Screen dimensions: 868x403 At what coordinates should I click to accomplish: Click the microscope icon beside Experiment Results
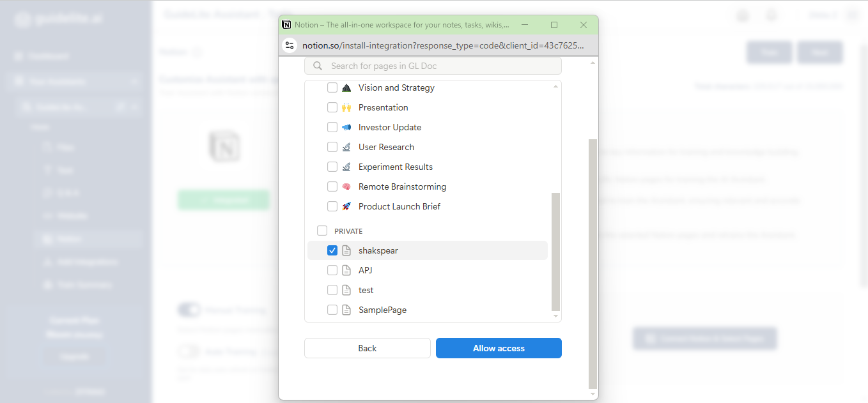pyautogui.click(x=346, y=167)
